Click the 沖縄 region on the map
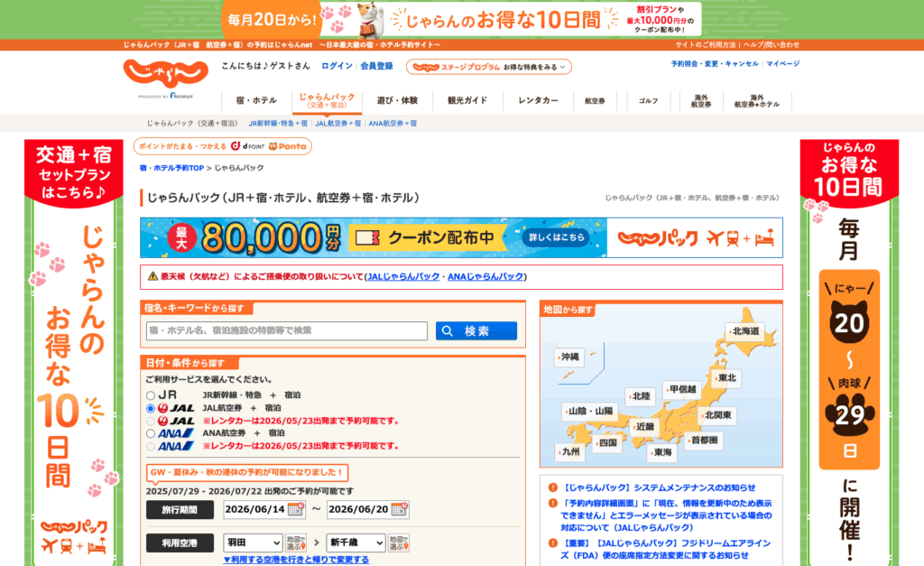 pos(569,357)
